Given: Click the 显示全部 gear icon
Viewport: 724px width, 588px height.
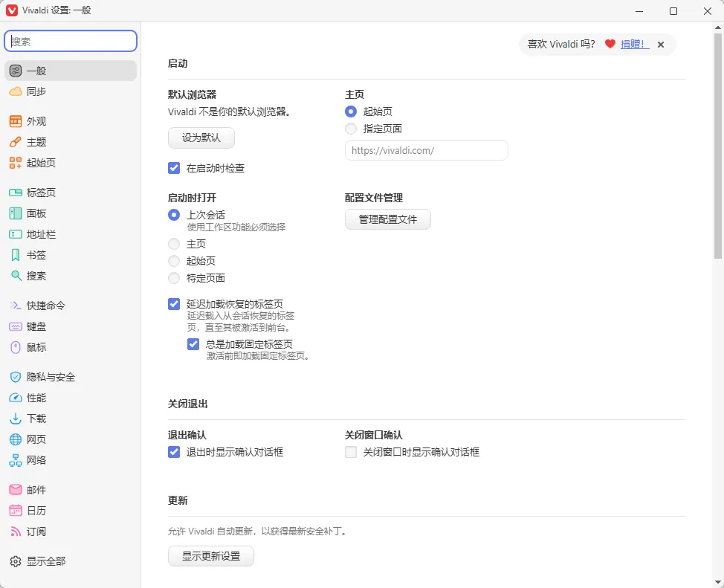Looking at the screenshot, I should tap(16, 561).
